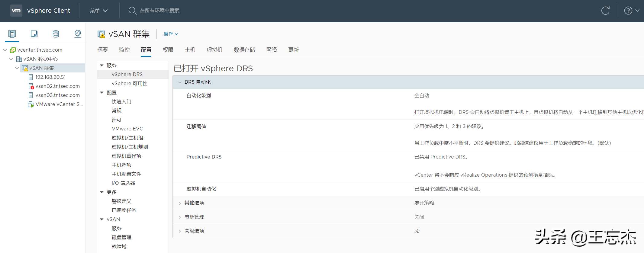This screenshot has height=253, width=644.
Task: Click the refresh icon in top bar
Action: [x=605, y=11]
